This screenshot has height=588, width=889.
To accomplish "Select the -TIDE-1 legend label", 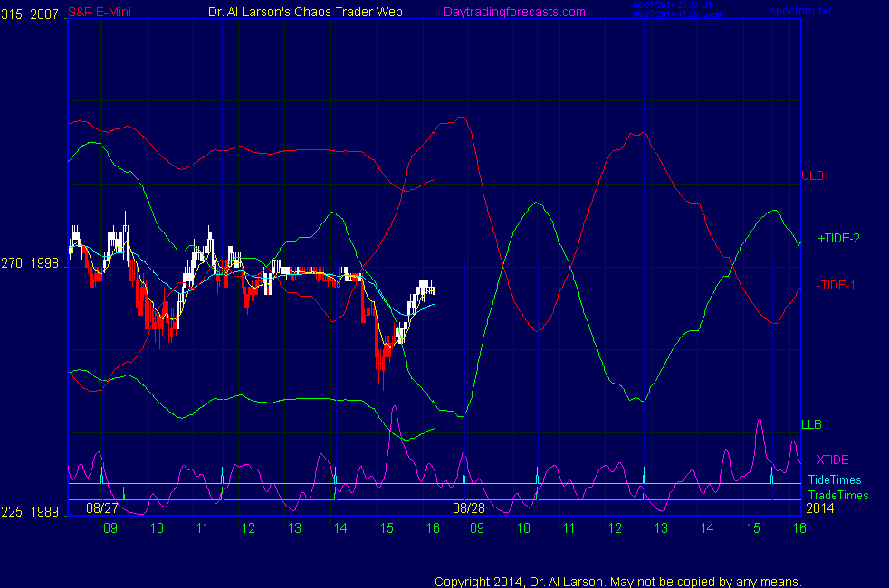I will 836,286.
